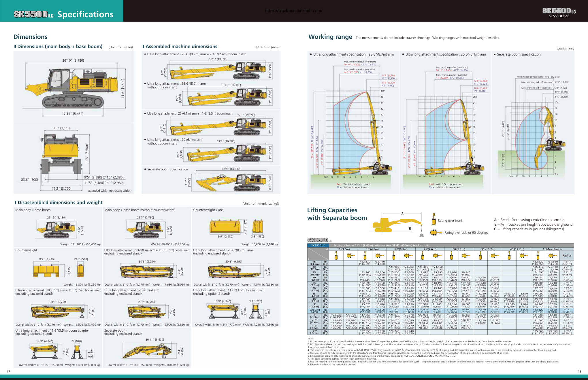Click the 'At Max. Reach' column header
This screenshot has height=380, width=588.
point(552,249)
